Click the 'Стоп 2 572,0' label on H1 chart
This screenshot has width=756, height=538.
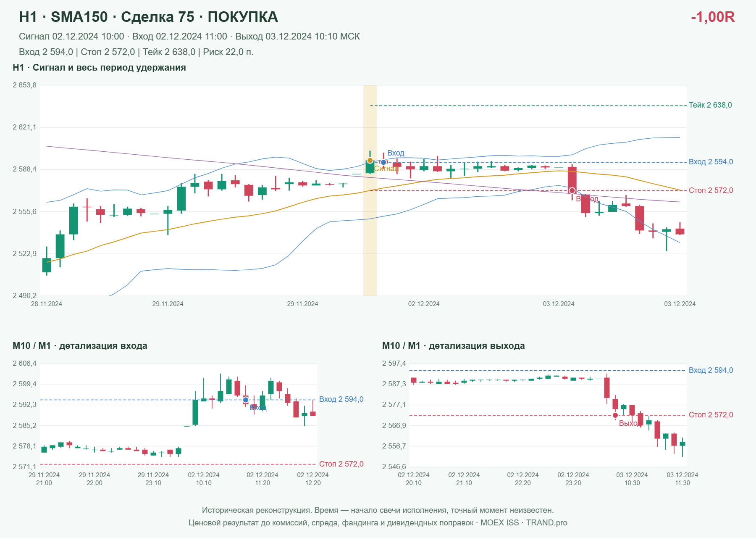pyautogui.click(x=711, y=190)
